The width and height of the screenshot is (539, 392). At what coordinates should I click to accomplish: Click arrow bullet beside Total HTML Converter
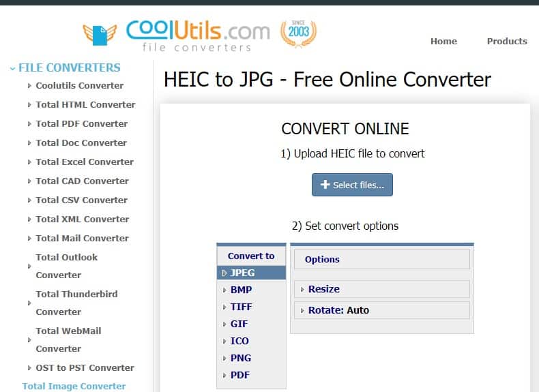pyautogui.click(x=29, y=105)
